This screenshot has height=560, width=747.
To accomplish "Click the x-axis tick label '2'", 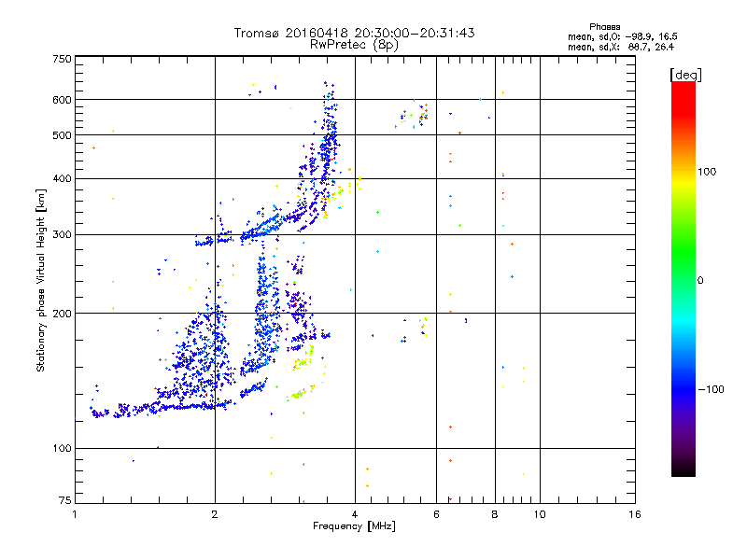I will tap(215, 514).
